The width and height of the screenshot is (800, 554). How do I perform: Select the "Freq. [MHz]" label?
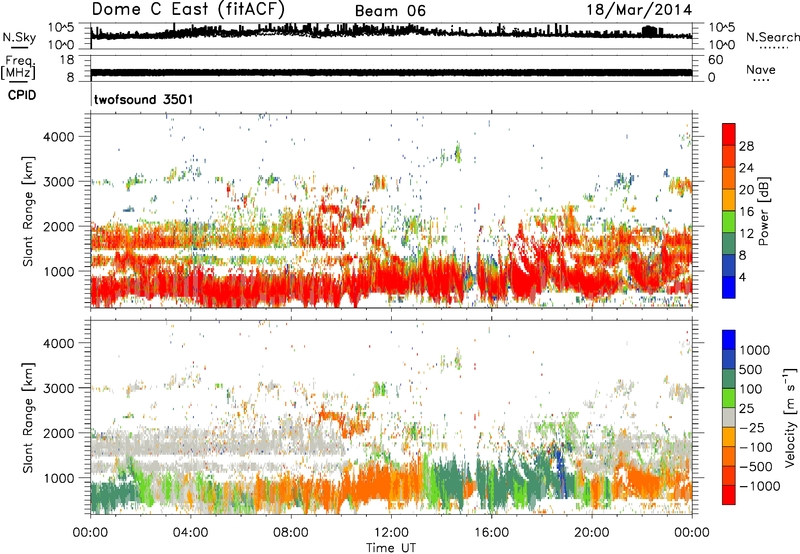(x=18, y=67)
